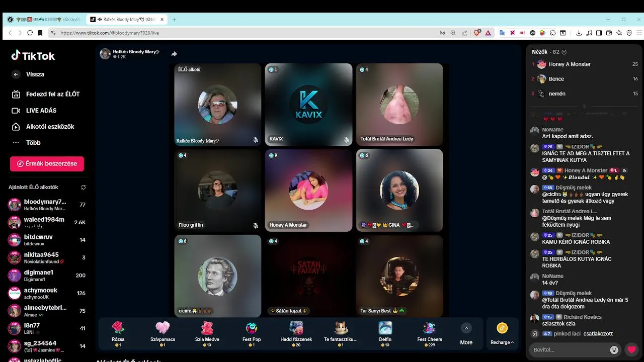This screenshot has height=362, width=644.
Task: Select the KAVIX guest tile
Action: point(308,105)
